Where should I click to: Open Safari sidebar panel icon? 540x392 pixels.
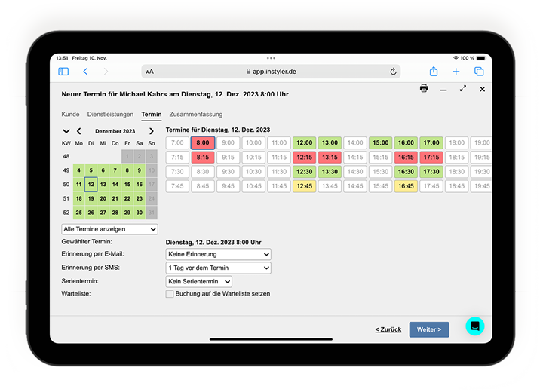tap(63, 72)
